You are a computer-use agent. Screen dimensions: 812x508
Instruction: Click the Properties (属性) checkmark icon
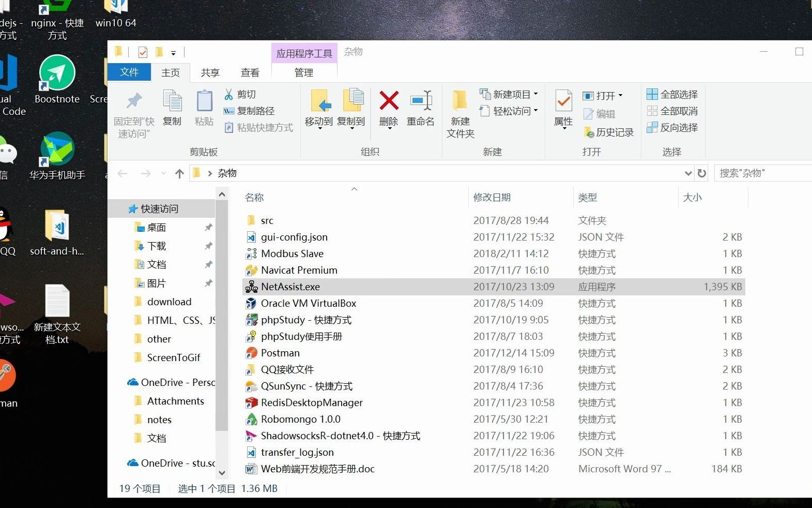tap(563, 100)
